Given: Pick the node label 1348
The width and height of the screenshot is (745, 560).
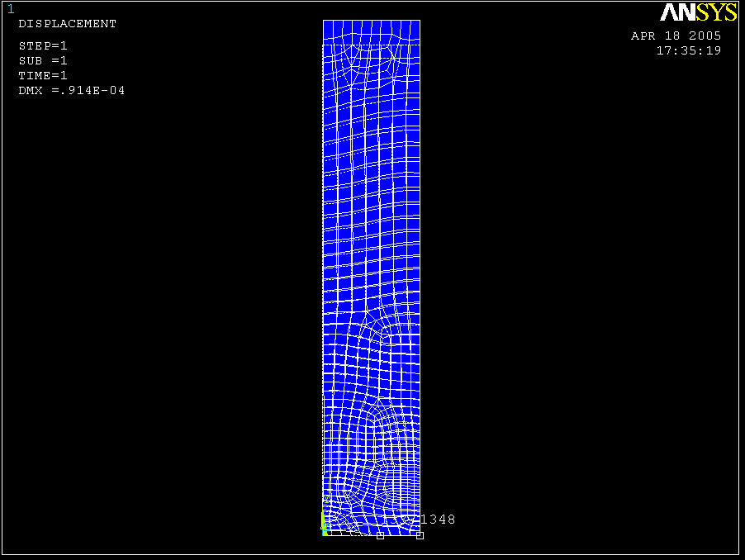Looking at the screenshot, I should [438, 520].
